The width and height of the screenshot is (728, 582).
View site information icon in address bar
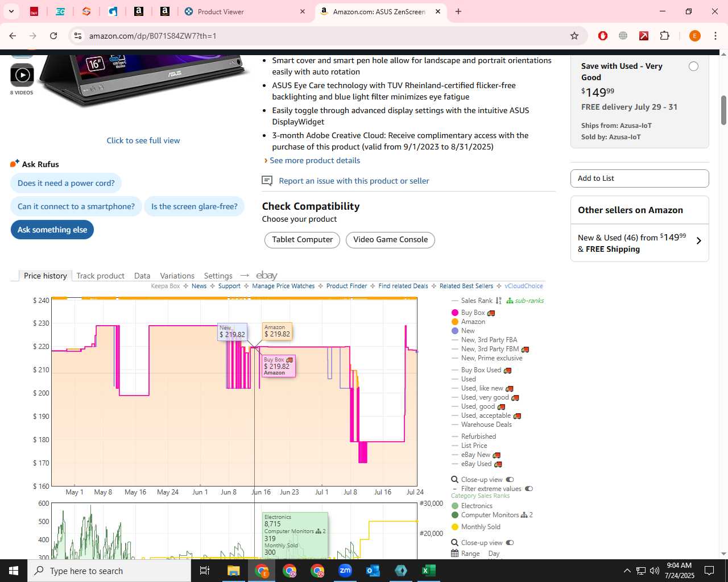tap(78, 36)
